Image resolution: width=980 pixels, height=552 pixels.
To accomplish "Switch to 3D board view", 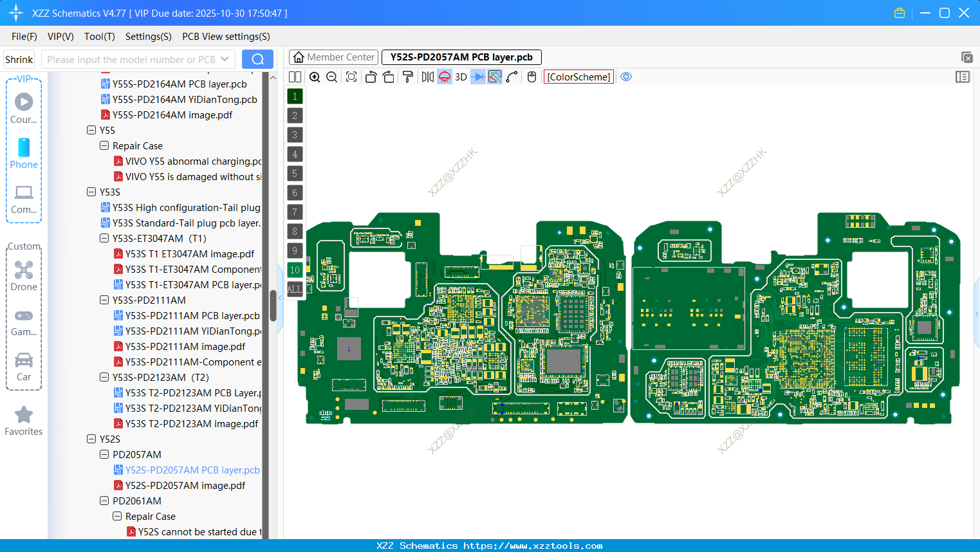I will click(x=461, y=77).
